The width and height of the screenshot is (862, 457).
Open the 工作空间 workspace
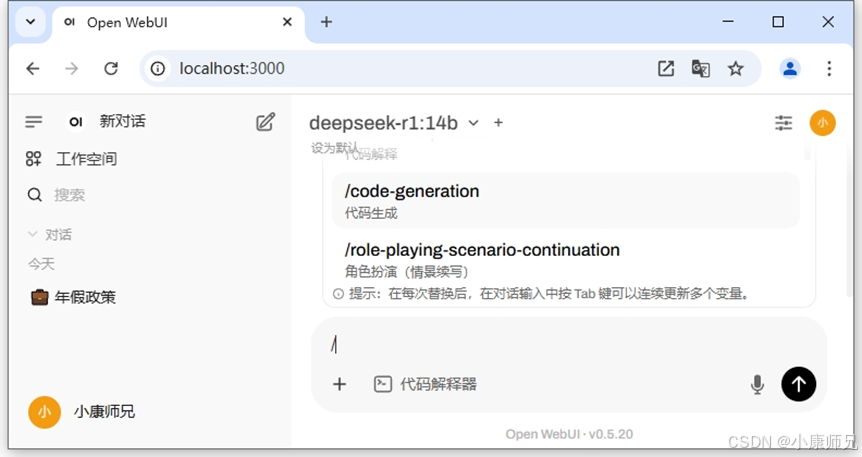coord(71,159)
